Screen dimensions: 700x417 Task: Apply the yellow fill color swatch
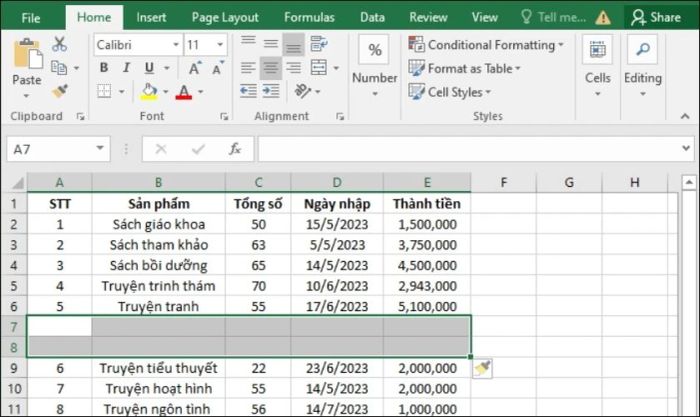coord(149,92)
